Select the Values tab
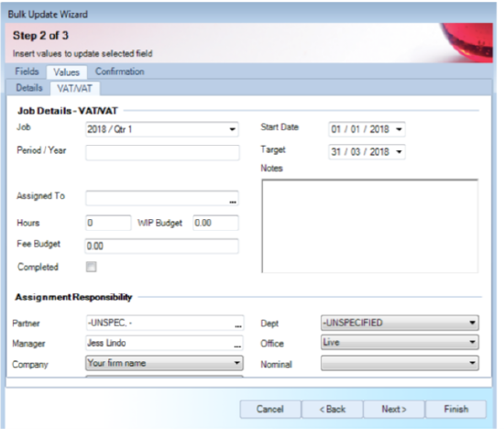 point(67,72)
